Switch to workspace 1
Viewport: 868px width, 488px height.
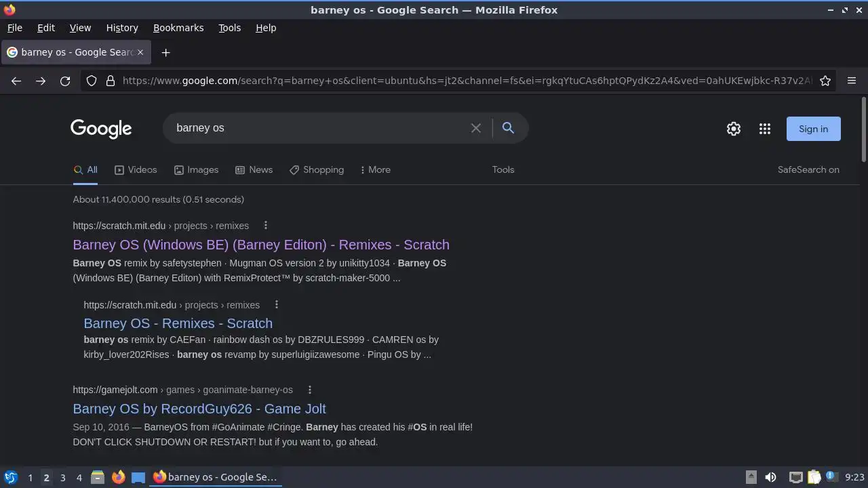pyautogui.click(x=30, y=477)
